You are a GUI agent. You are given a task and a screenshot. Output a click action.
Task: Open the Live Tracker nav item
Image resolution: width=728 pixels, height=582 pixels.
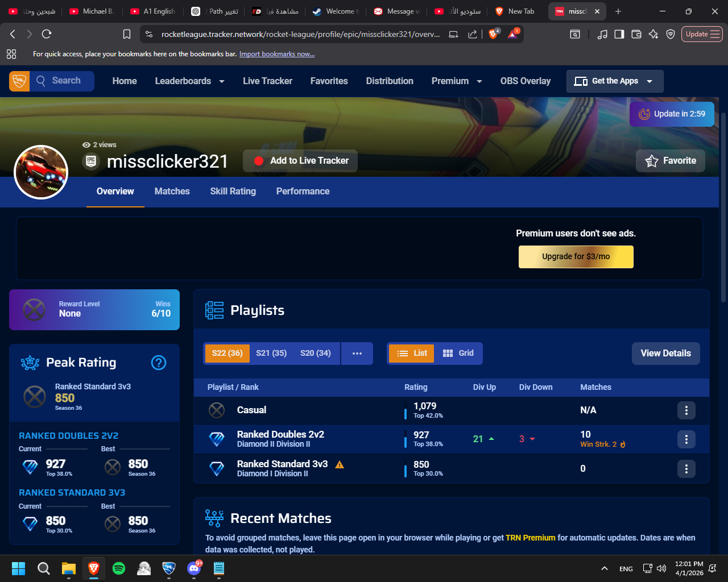click(x=267, y=81)
